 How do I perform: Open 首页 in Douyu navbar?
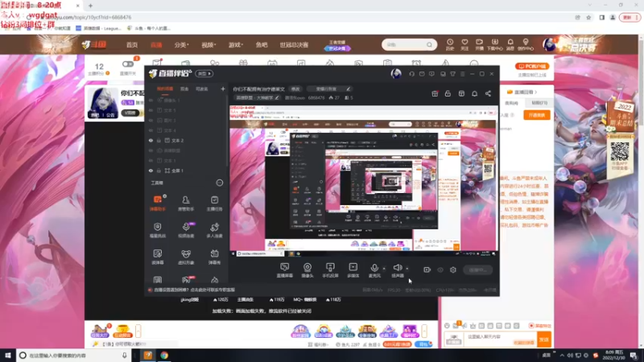tap(132, 45)
